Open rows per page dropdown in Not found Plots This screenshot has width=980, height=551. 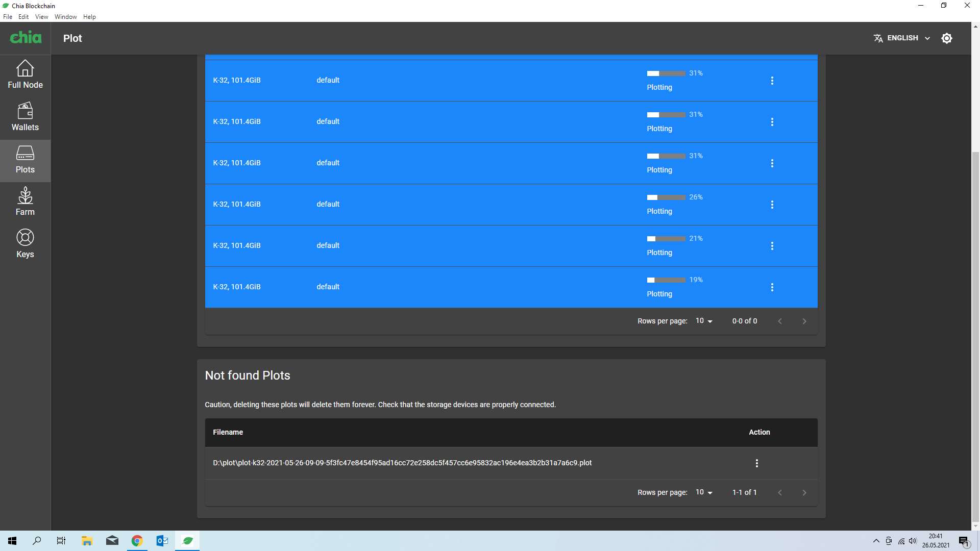tap(704, 492)
